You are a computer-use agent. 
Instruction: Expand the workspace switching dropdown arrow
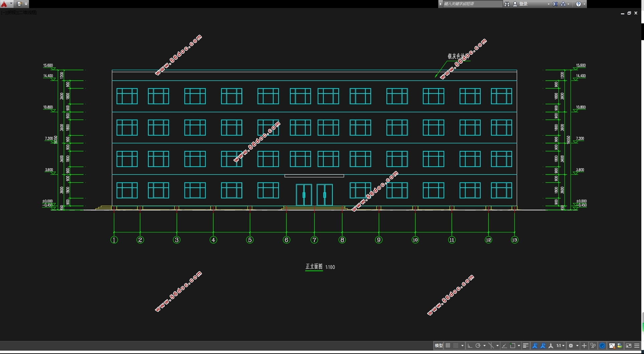(x=577, y=346)
